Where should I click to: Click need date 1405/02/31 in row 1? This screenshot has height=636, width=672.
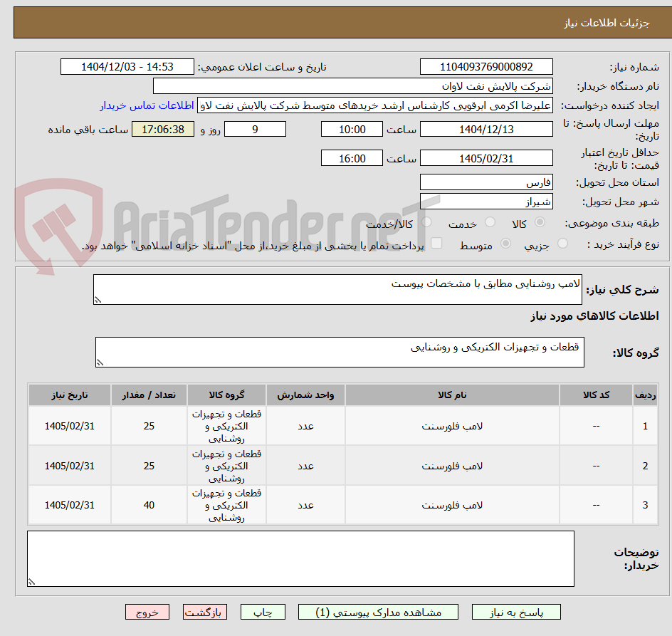click(70, 427)
